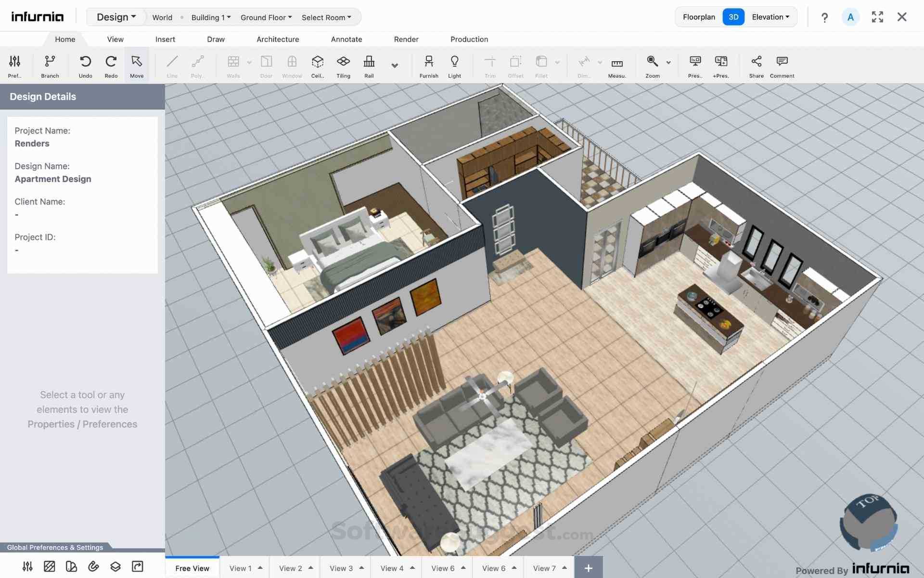This screenshot has height=578, width=924.
Task: Click the Architecture ribbon tab
Action: (278, 39)
